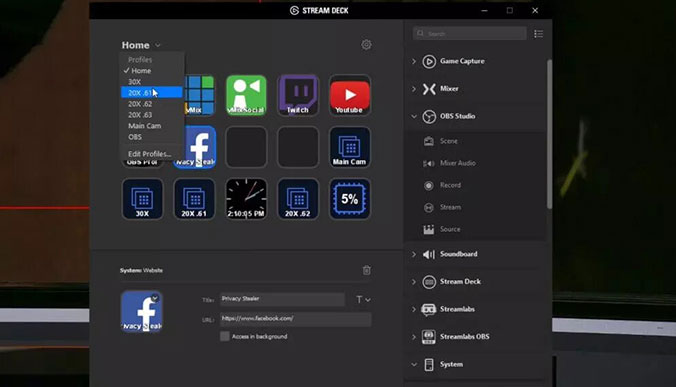Viewport: 676px width, 387px height.
Task: Select the Twitch key
Action: 298,95
